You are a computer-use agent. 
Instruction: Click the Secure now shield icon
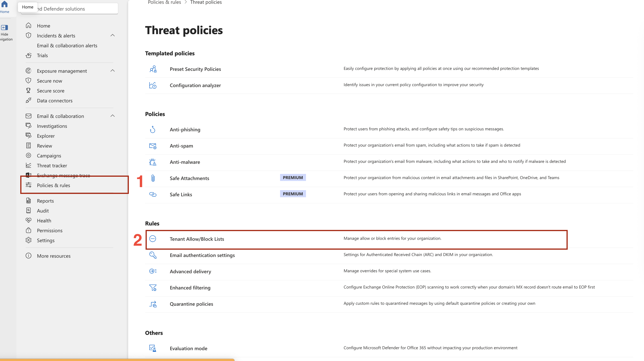[x=29, y=81]
